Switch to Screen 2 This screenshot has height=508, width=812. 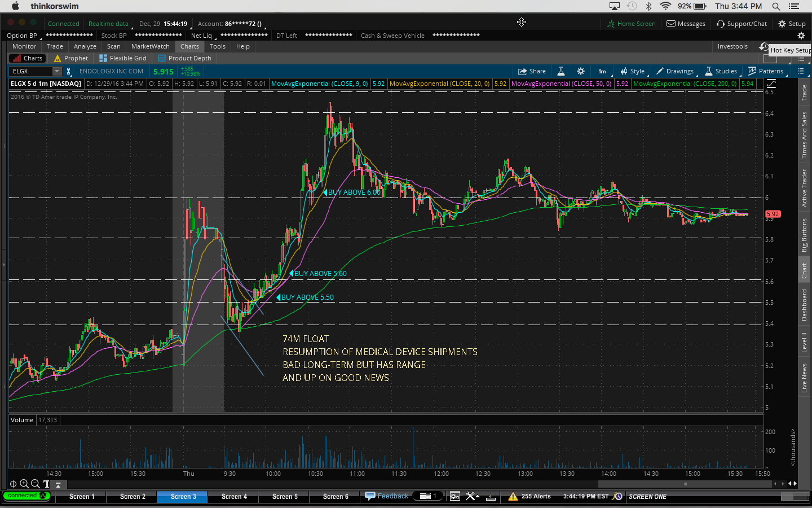coord(133,497)
